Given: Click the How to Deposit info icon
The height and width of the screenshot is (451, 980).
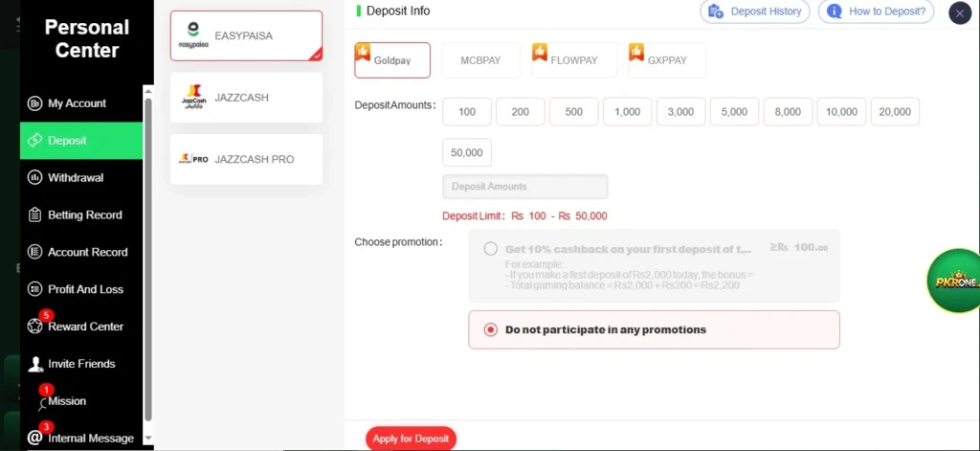Looking at the screenshot, I should point(835,11).
